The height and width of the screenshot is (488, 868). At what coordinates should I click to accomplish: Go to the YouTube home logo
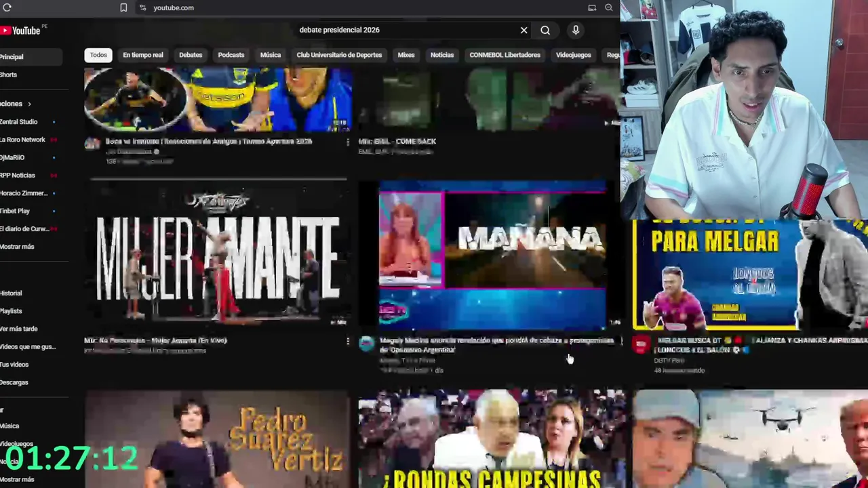(x=22, y=30)
